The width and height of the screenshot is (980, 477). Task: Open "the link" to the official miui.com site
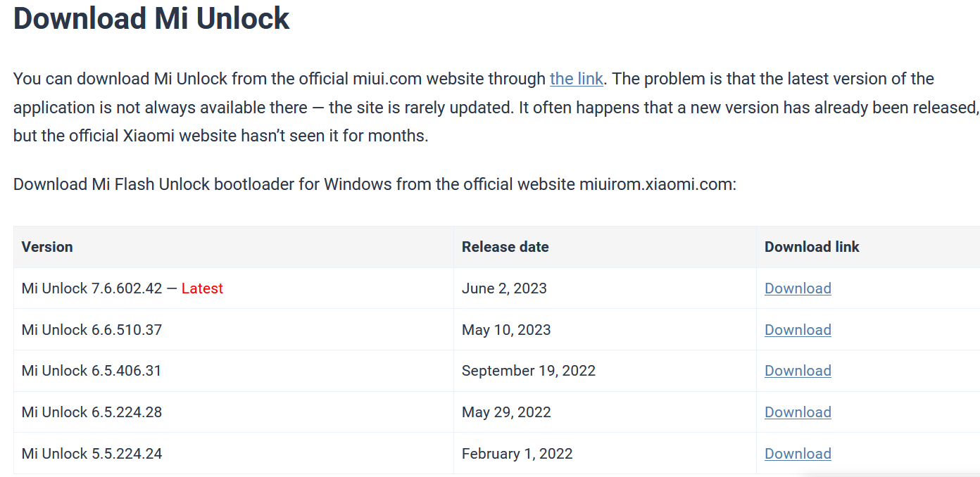576,79
